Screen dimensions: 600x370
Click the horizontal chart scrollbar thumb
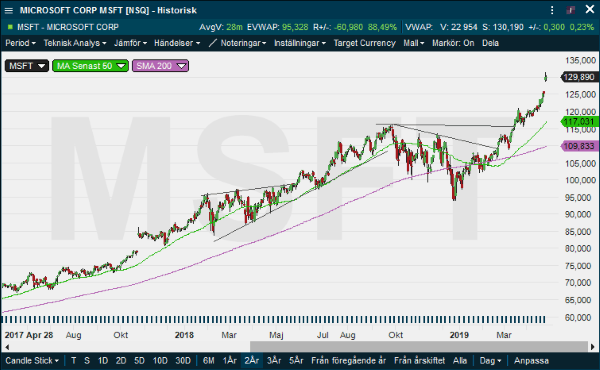pos(419,347)
